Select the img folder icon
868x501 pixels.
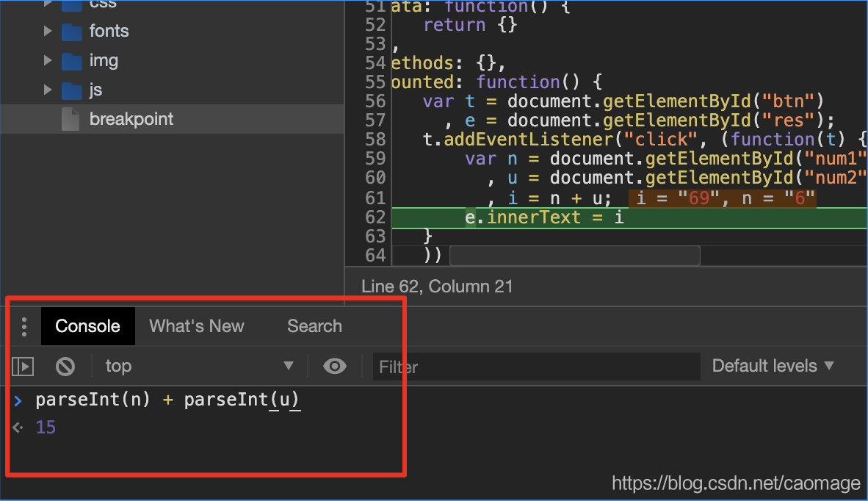point(72,61)
